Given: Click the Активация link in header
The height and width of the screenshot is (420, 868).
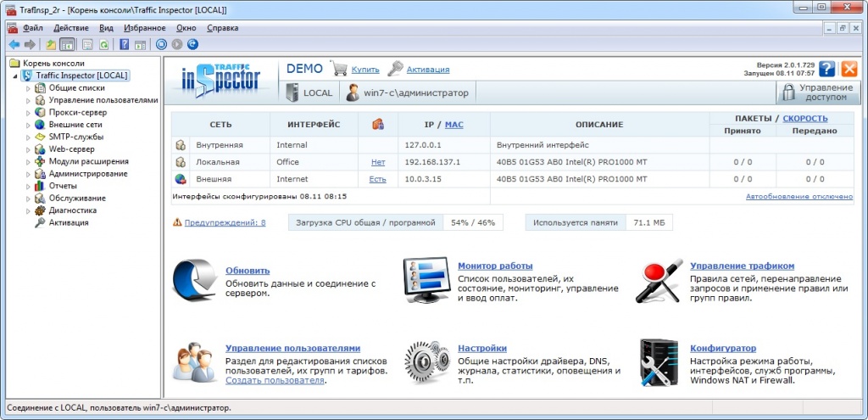Looking at the screenshot, I should point(428,70).
